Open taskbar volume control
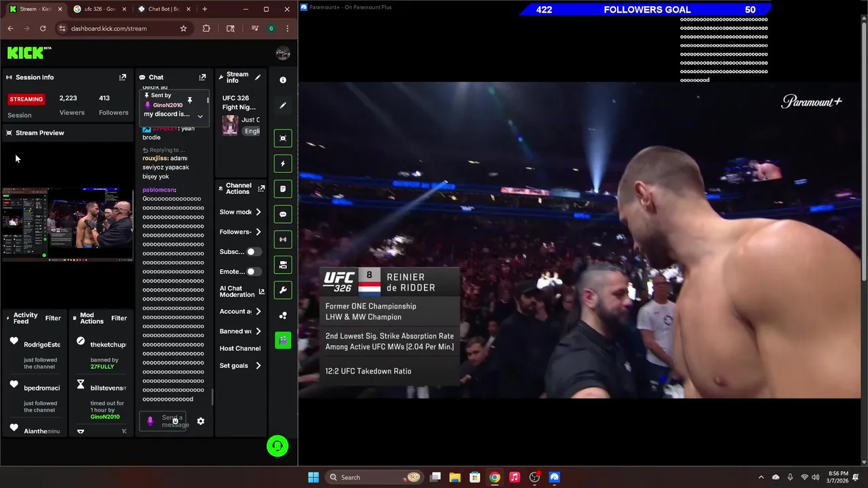Screen dimensions: 868x488 coord(815,477)
